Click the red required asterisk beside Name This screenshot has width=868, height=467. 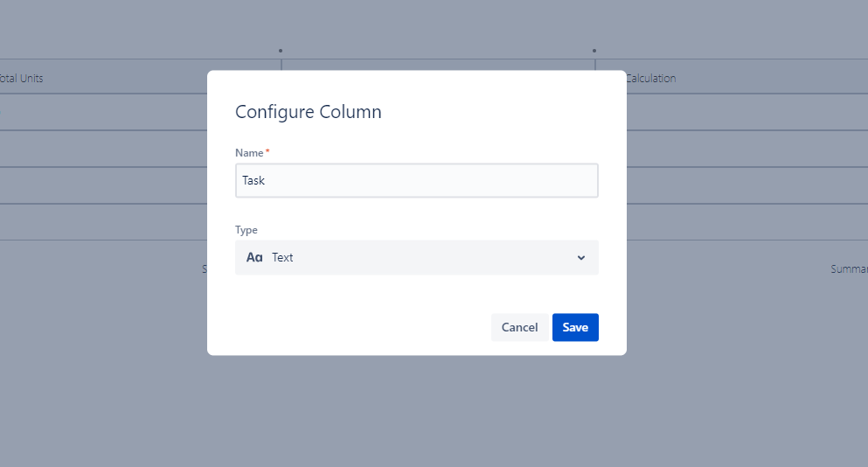267,153
